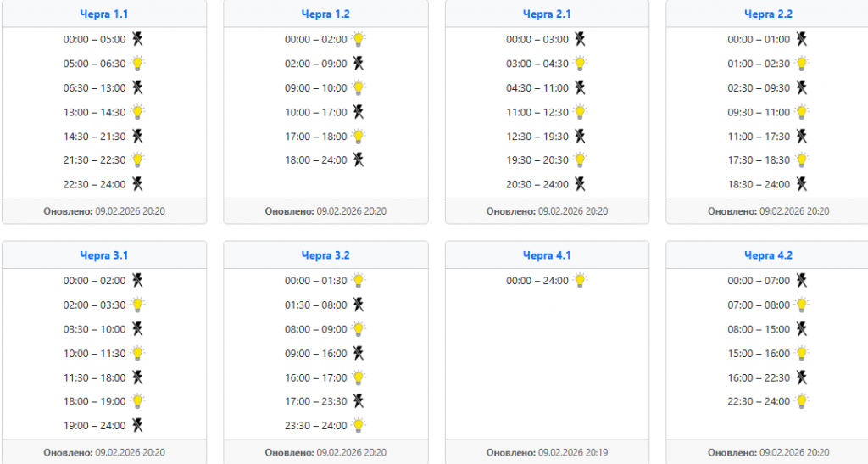Open the Черга 1.2 heading link

pyautogui.click(x=325, y=14)
